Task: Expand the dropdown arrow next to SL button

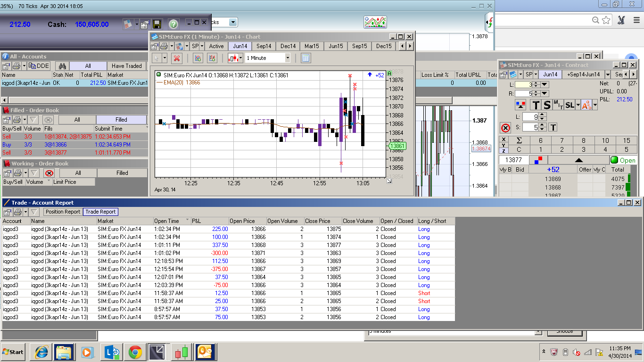Action: coord(578,105)
